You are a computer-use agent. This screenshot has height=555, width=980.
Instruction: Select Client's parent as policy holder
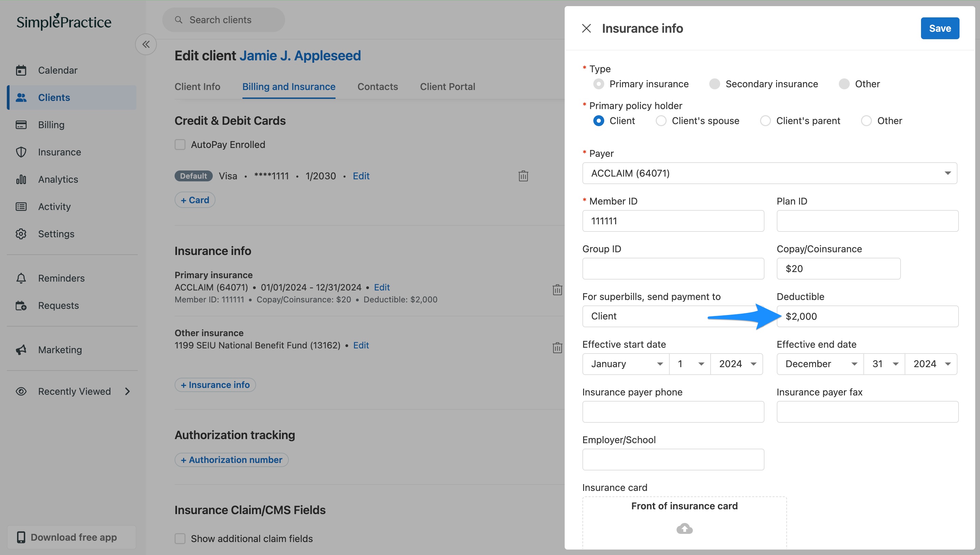766,121
